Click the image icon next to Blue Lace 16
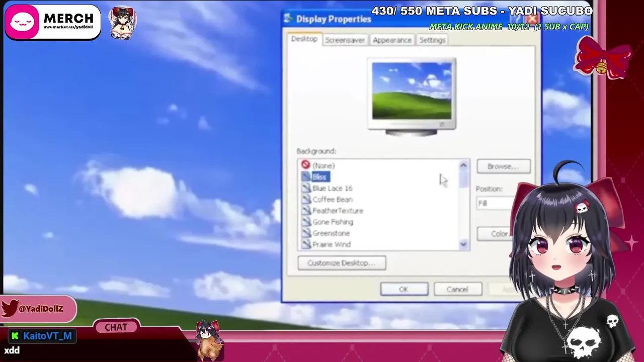Viewport: 644px width, 362px height. (x=305, y=188)
